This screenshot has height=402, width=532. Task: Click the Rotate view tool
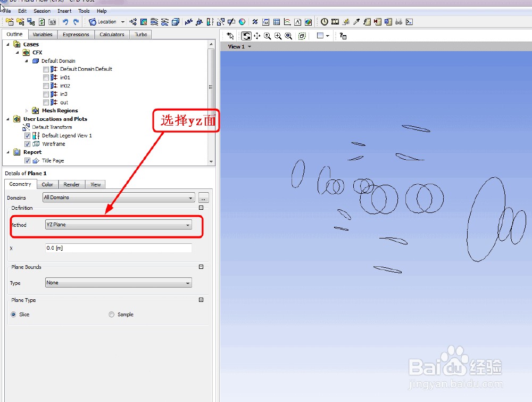(246, 36)
